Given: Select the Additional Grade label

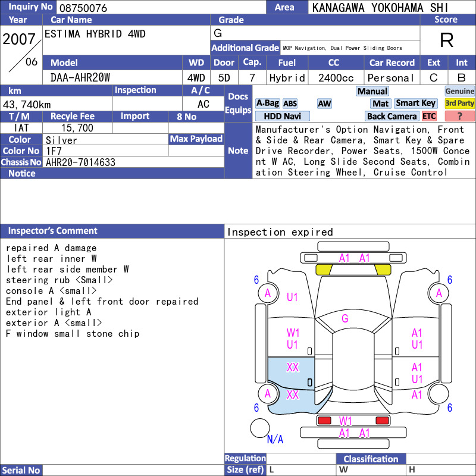Looking at the screenshot, I should tap(245, 48).
